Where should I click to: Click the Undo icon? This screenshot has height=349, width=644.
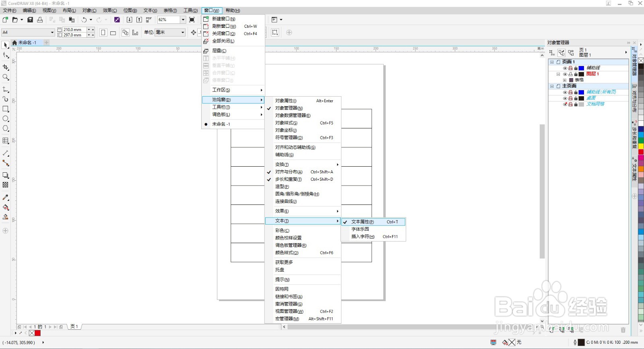tap(84, 19)
